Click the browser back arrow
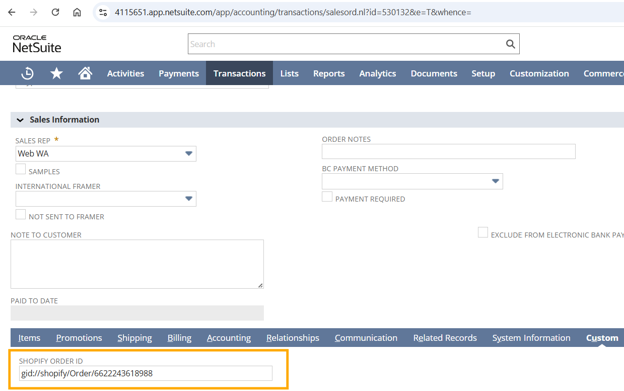 tap(12, 12)
